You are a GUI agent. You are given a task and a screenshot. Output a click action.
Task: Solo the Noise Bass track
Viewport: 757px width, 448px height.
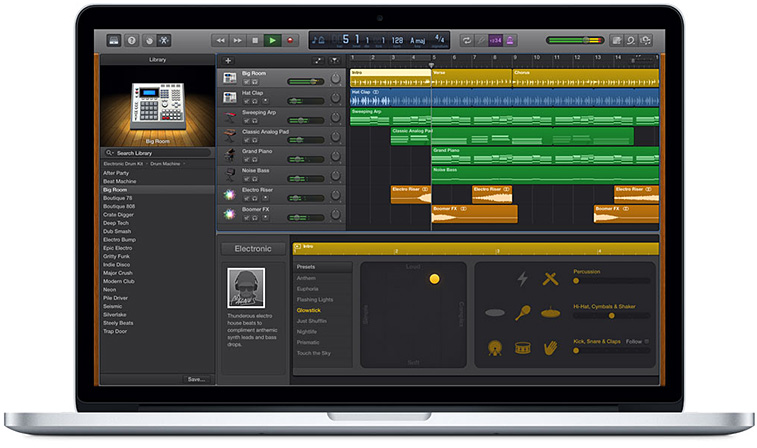[x=255, y=179]
